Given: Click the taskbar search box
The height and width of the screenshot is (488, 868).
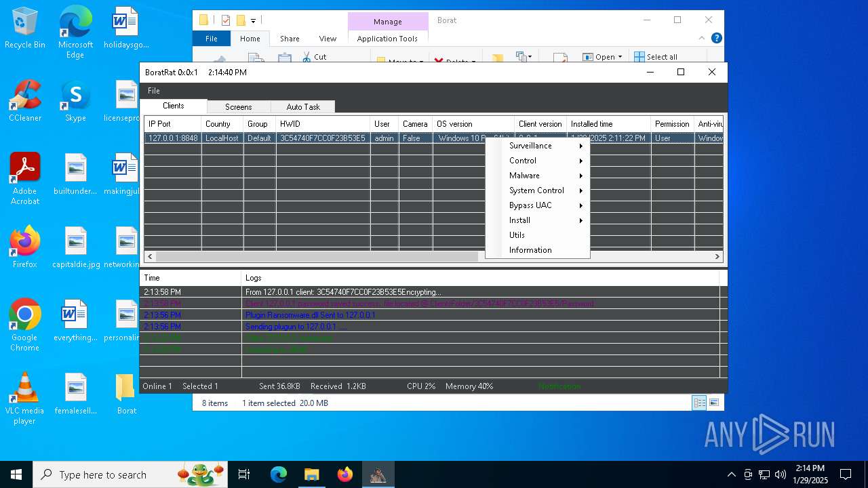Looking at the screenshot, I should pyautogui.click(x=130, y=474).
